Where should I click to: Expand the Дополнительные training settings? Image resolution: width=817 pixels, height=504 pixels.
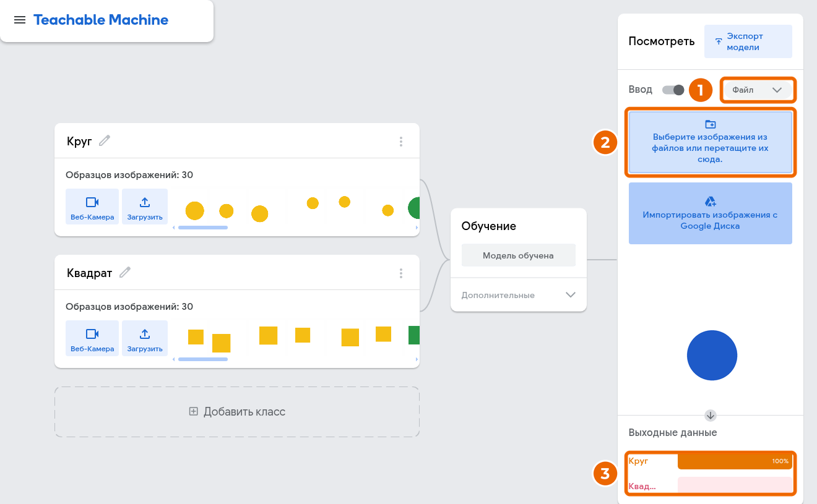(519, 295)
